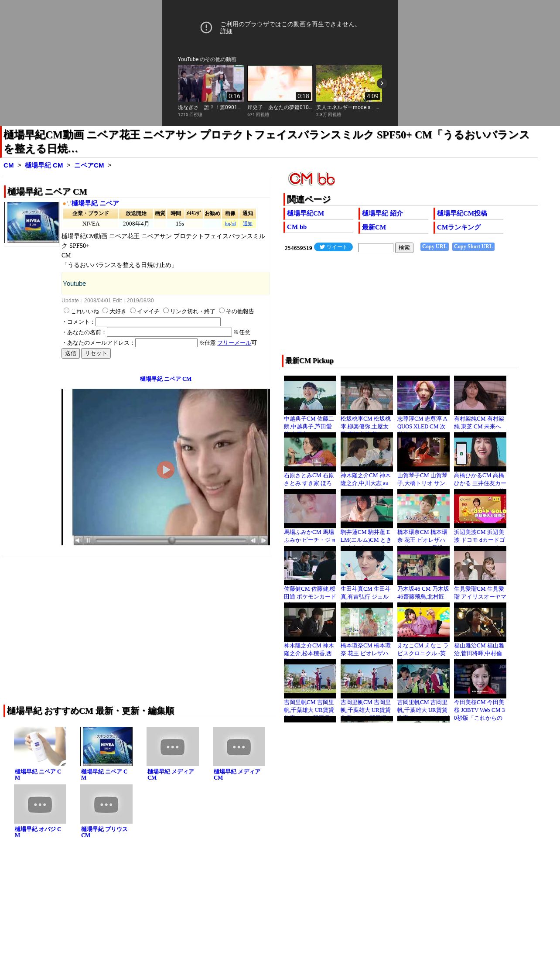Click the Twitter ツイート button

coord(333,247)
